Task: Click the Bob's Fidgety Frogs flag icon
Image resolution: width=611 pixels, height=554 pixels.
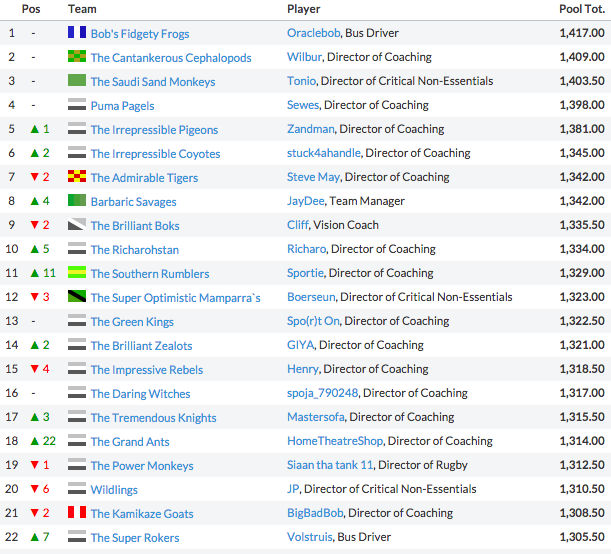Action: tap(77, 32)
